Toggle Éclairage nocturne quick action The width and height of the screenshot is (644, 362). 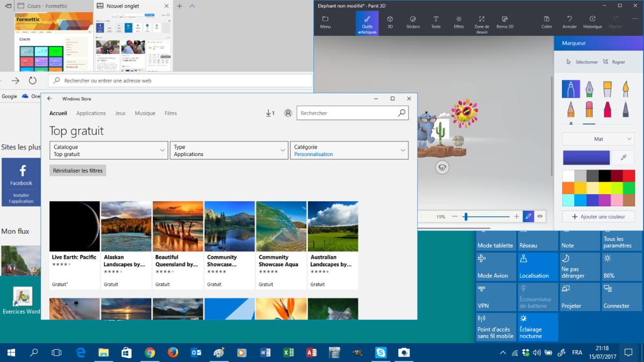point(537,326)
